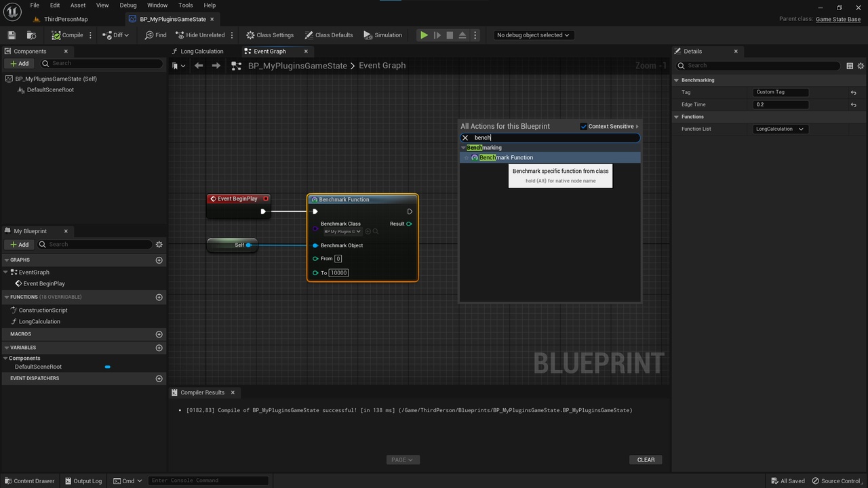Collapse the Benchmarking category in Details
The width and height of the screenshot is (868, 488).
[x=677, y=80]
